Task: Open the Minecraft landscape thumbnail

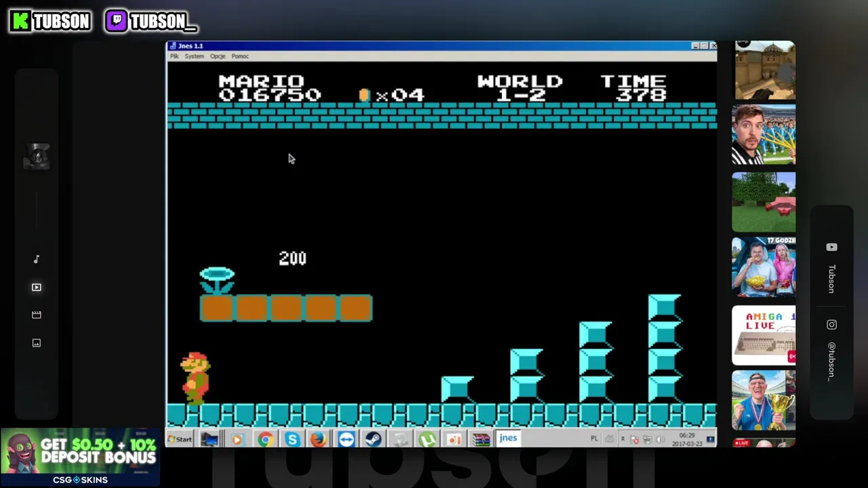Action: tap(764, 202)
